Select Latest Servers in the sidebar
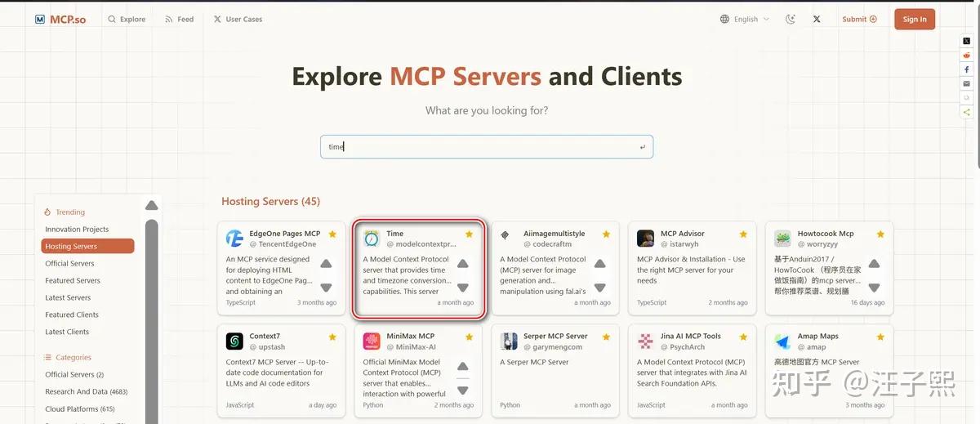 [68, 298]
